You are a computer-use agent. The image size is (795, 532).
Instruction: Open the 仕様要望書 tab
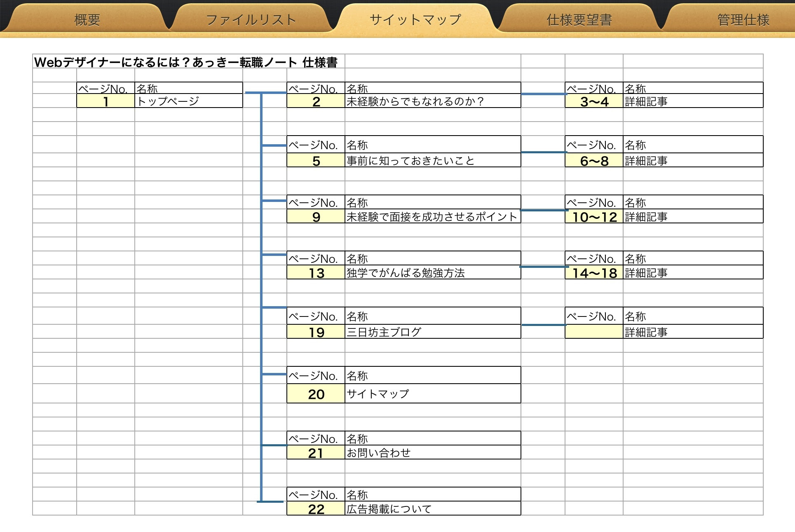click(579, 19)
